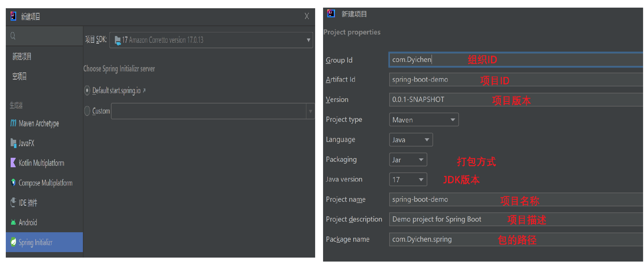644x264 pixels.
Task: Click the Project description label
Action: [x=354, y=219]
